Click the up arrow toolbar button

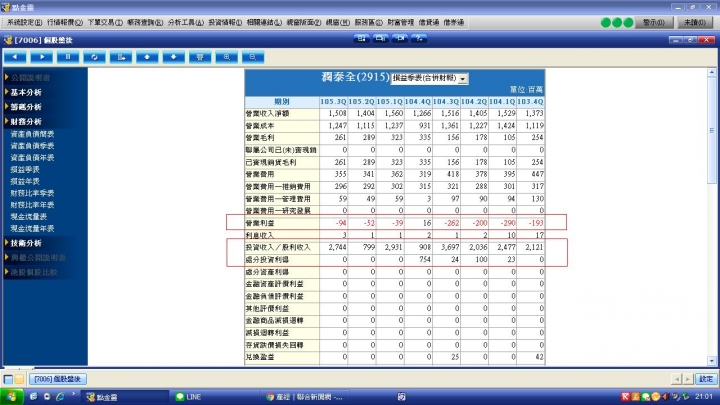coord(147,57)
